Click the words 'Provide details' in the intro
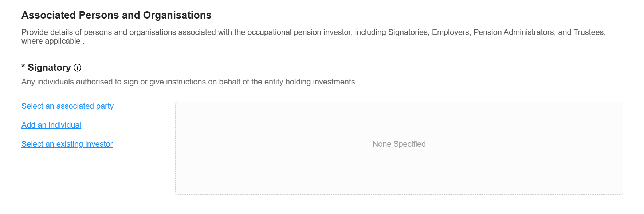 point(47,32)
